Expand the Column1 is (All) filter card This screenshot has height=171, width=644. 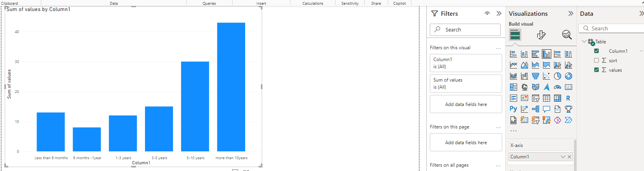click(466, 63)
